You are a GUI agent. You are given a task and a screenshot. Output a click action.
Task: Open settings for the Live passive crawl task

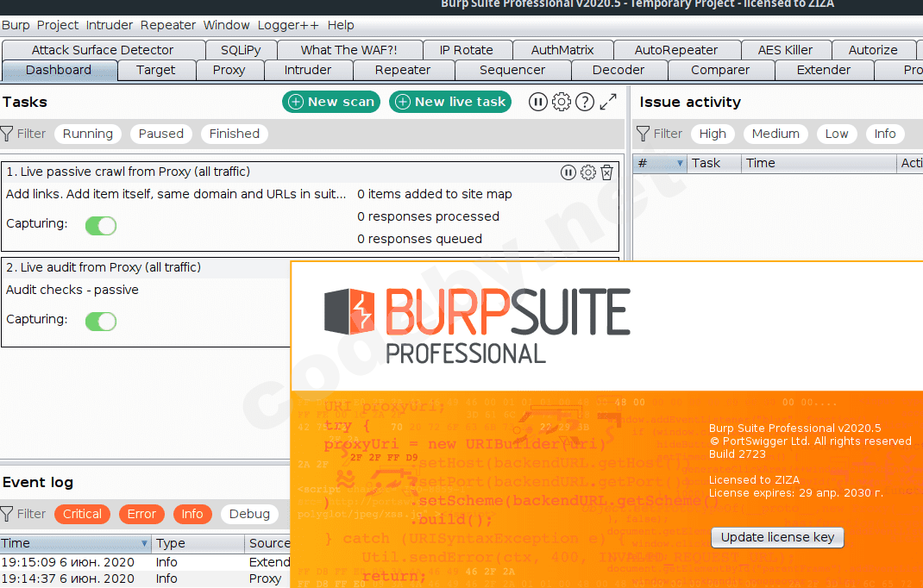point(588,172)
